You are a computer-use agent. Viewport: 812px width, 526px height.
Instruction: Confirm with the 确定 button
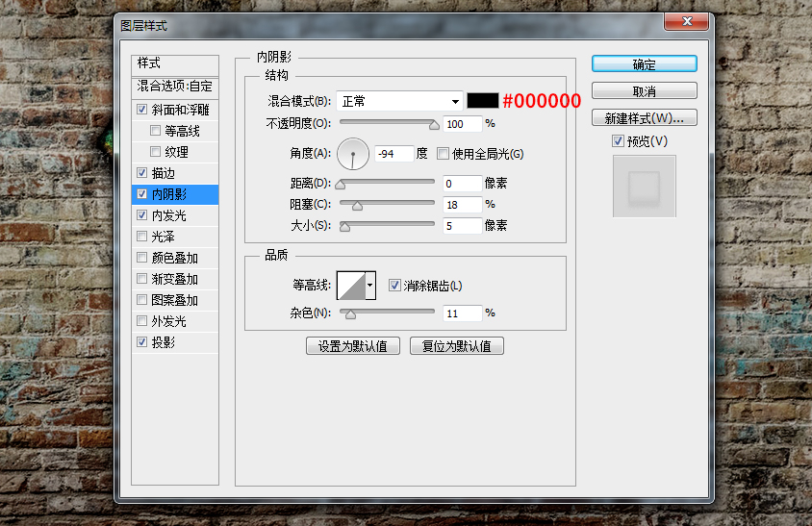tap(645, 64)
